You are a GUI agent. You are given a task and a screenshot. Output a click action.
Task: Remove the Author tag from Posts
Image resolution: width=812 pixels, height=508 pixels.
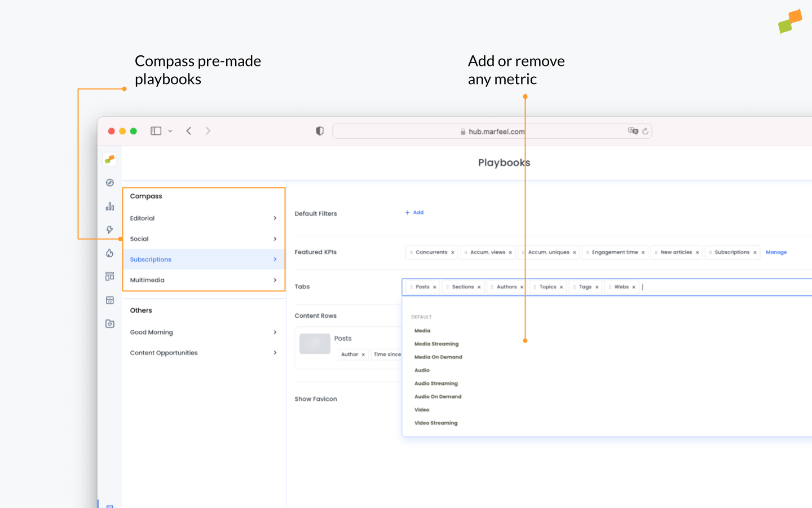[x=363, y=355]
